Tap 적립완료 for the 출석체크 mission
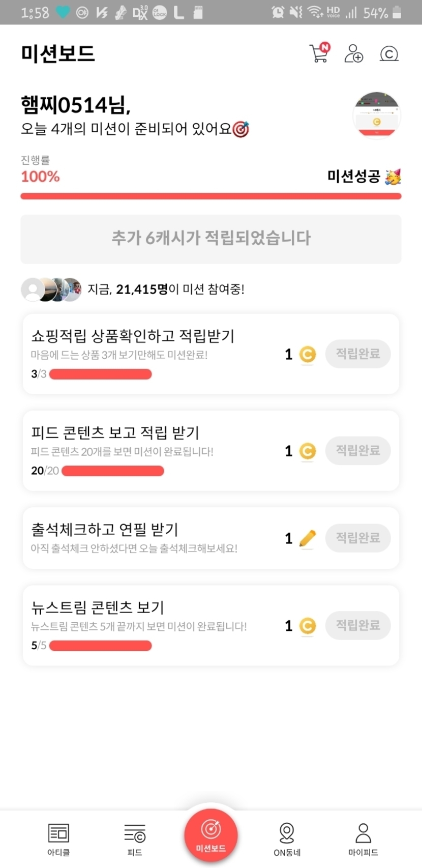 358,538
